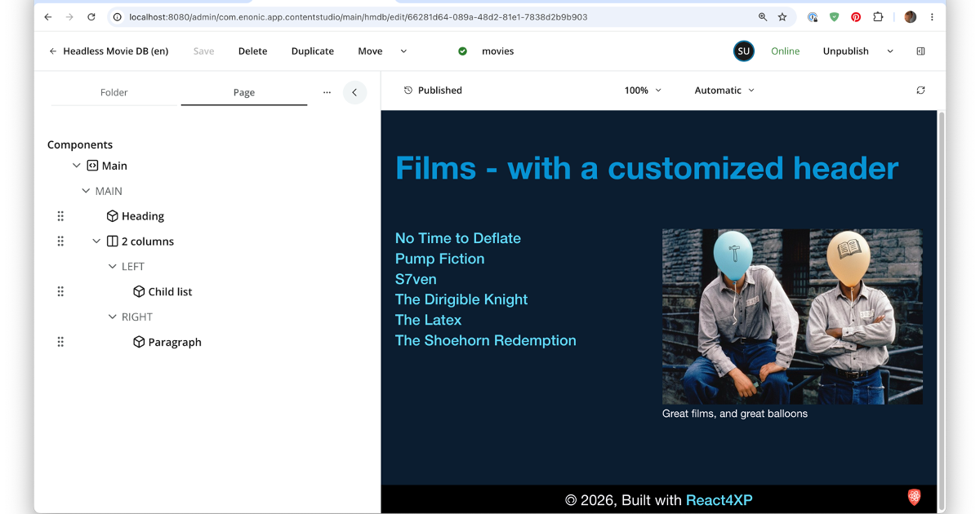The image size is (980, 514).
Task: Open the browser profile avatar
Action: (911, 17)
